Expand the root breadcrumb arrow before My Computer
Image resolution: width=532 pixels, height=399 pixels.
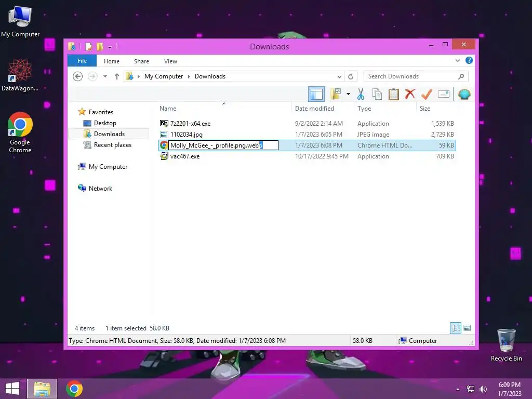(138, 76)
